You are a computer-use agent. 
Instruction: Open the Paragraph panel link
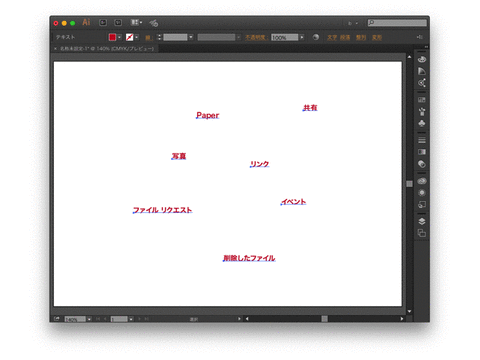[345, 37]
